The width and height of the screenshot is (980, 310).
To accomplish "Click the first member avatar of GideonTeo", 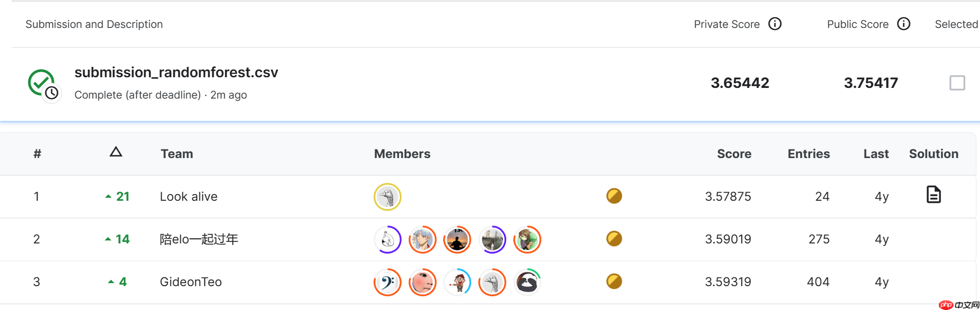I will point(387,282).
